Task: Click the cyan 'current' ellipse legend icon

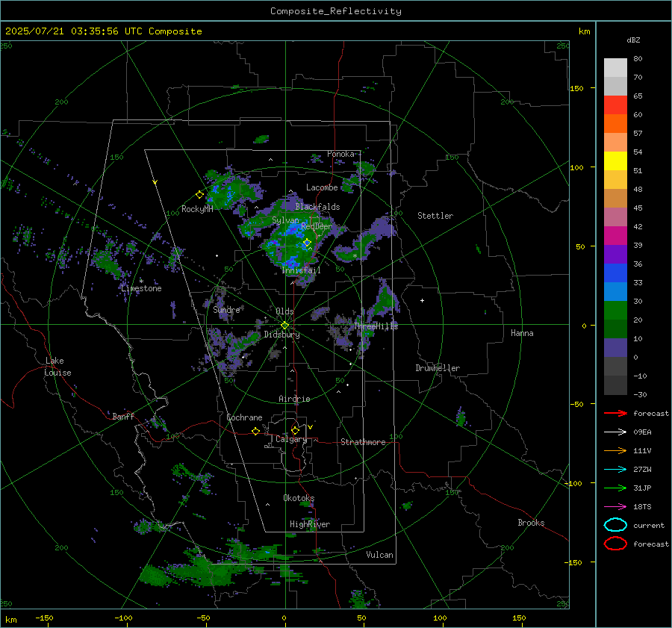Action: 615,525
